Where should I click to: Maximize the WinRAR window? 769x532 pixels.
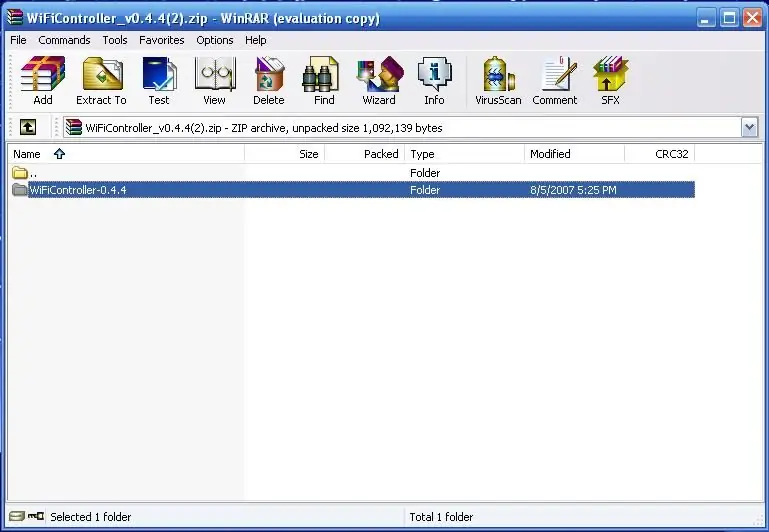729,18
